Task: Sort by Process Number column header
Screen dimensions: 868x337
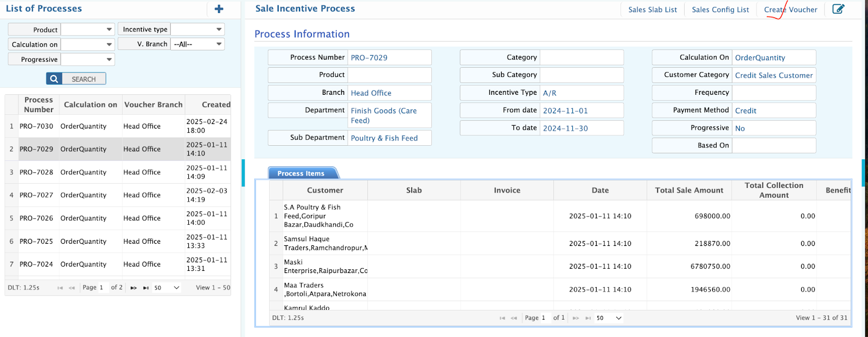Action: tap(39, 105)
